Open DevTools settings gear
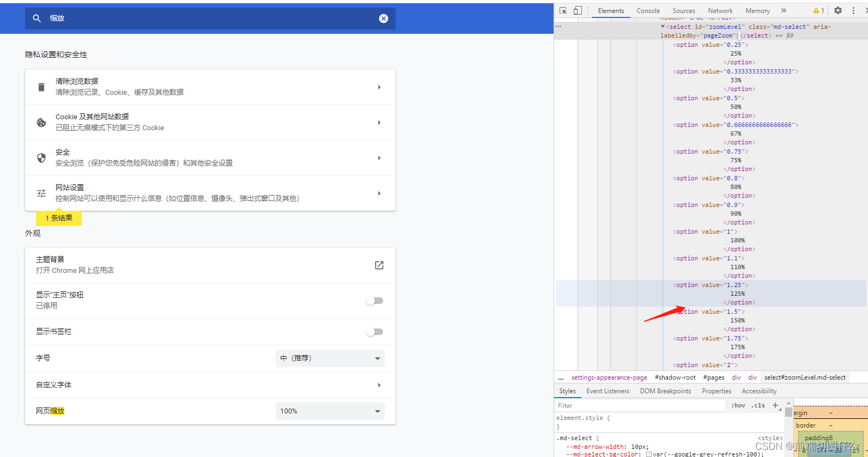This screenshot has width=868, height=457. (x=838, y=10)
